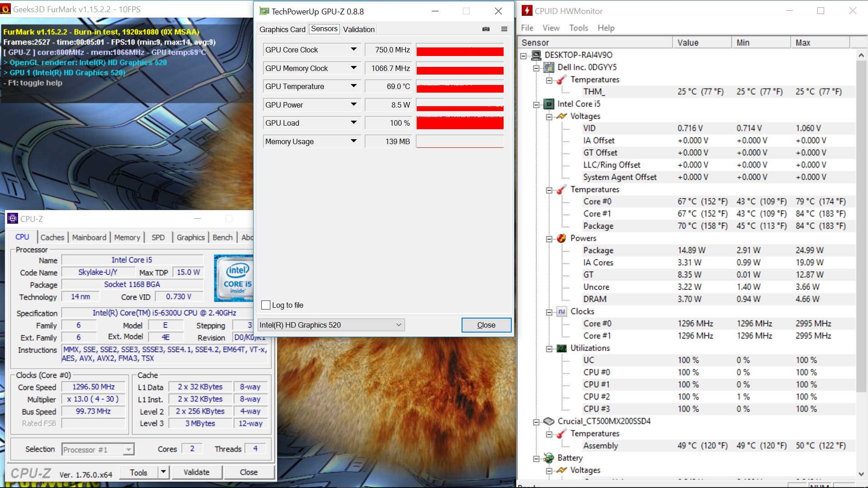
Task: Switch to the Graphics Card tab in GPU-Z
Action: (283, 29)
